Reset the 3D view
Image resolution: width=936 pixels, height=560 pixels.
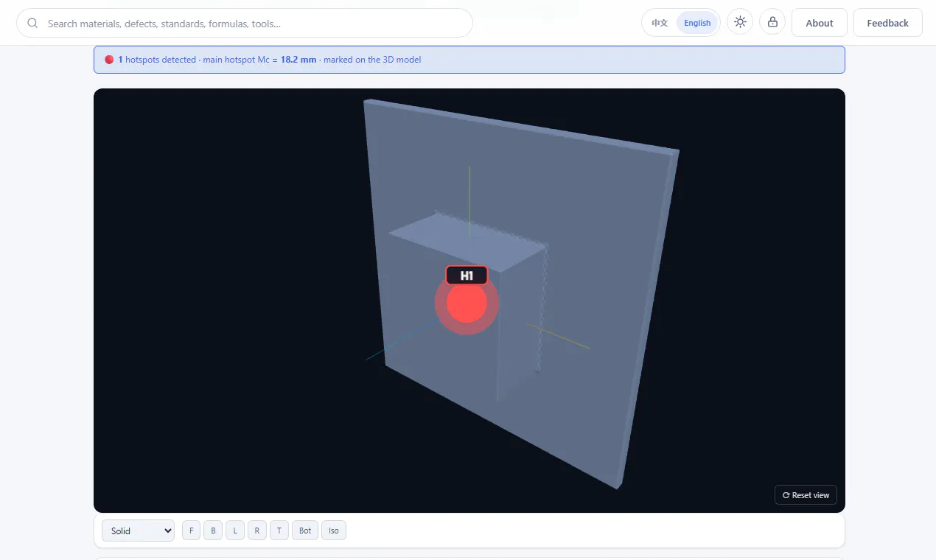tap(806, 495)
